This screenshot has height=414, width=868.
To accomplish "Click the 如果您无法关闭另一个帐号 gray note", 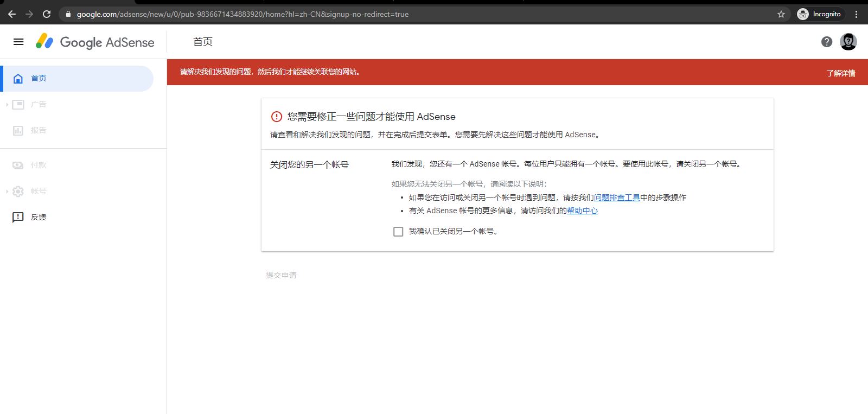I will 469,184.
